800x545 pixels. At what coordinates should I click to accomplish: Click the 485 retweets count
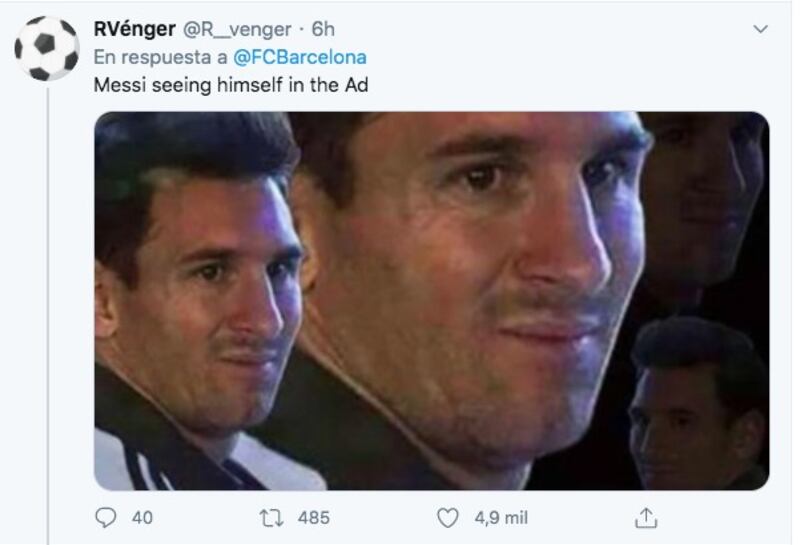(x=314, y=518)
